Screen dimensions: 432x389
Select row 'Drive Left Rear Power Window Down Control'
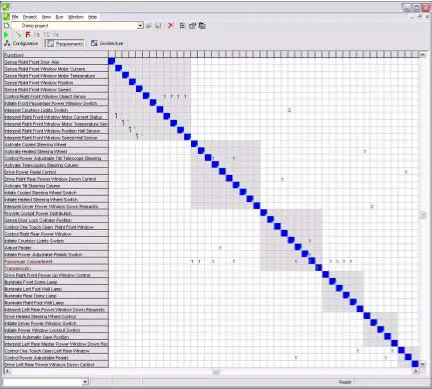(56, 365)
